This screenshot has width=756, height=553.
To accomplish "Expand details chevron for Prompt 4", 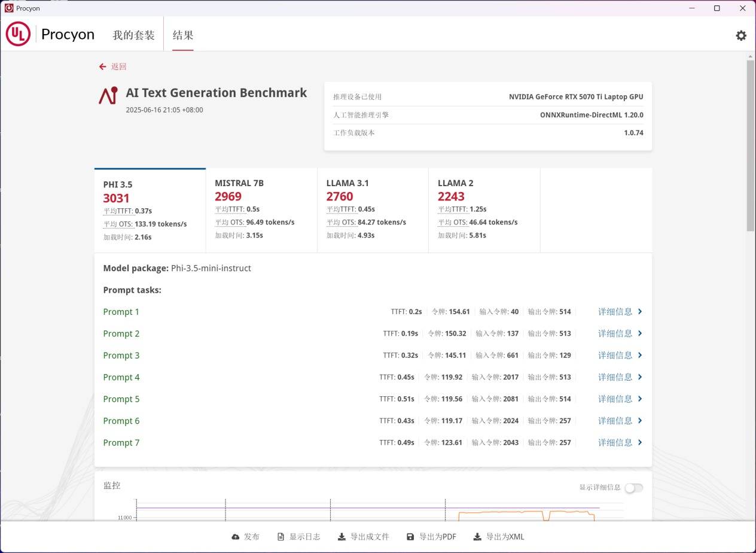I will pyautogui.click(x=640, y=377).
